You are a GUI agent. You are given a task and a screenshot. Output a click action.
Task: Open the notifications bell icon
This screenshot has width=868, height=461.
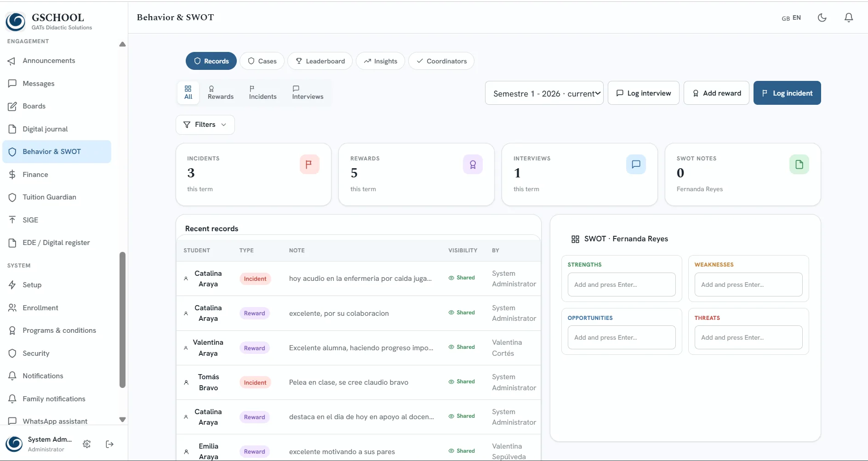coord(849,17)
